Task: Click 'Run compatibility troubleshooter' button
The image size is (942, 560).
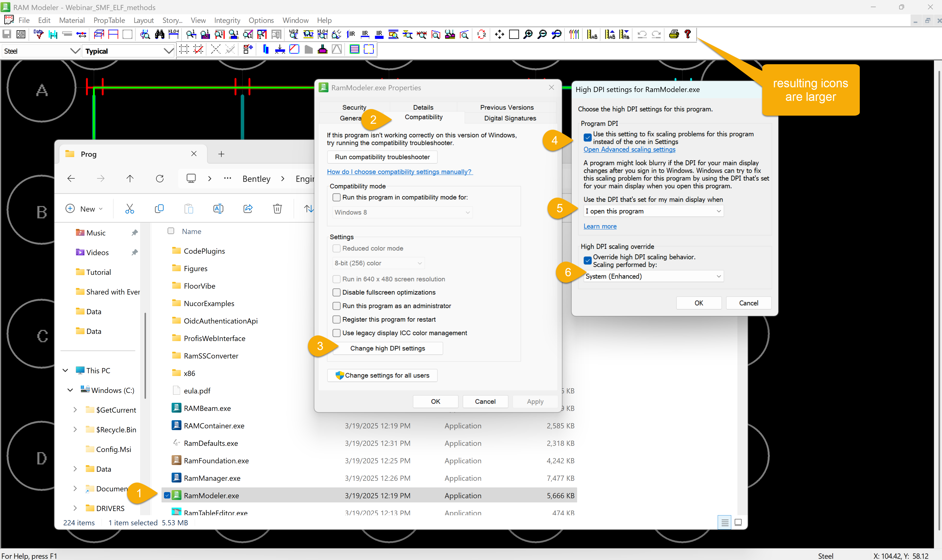Action: pyautogui.click(x=382, y=157)
